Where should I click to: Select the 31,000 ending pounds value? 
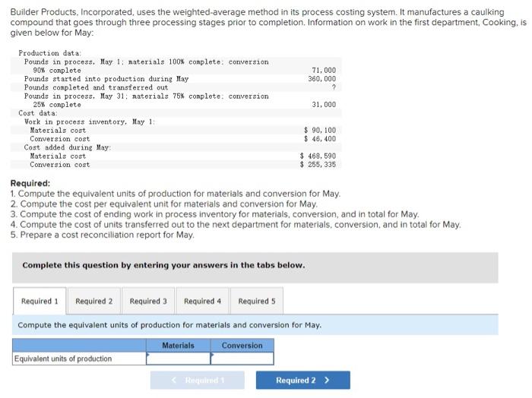pos(324,104)
